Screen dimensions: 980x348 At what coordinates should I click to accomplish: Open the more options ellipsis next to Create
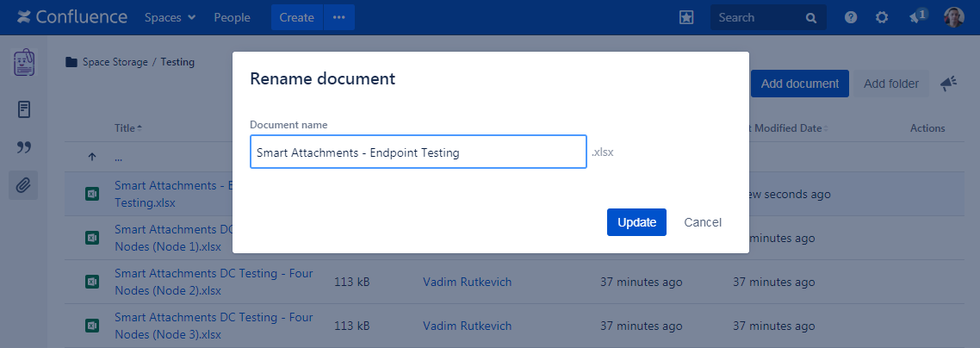(x=339, y=17)
